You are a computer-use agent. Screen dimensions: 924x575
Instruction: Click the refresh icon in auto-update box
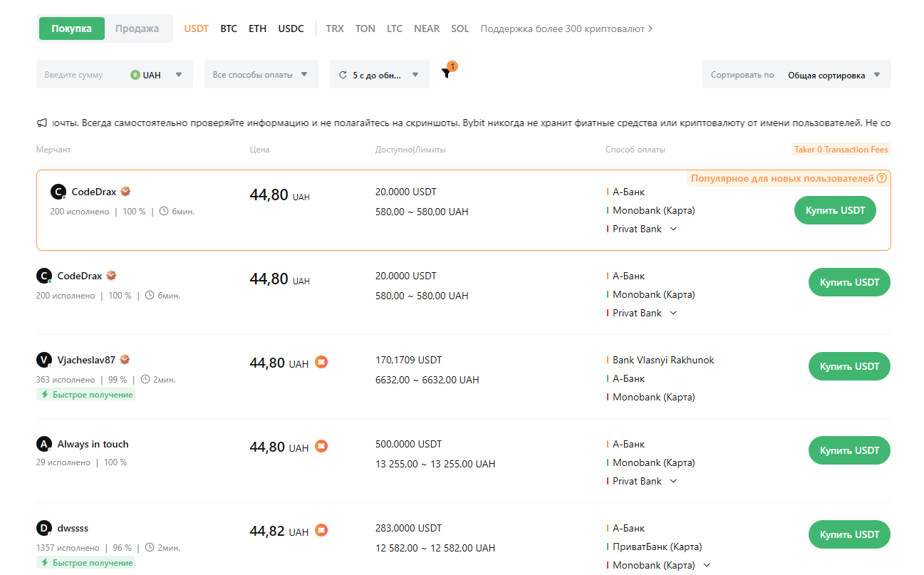pos(343,74)
